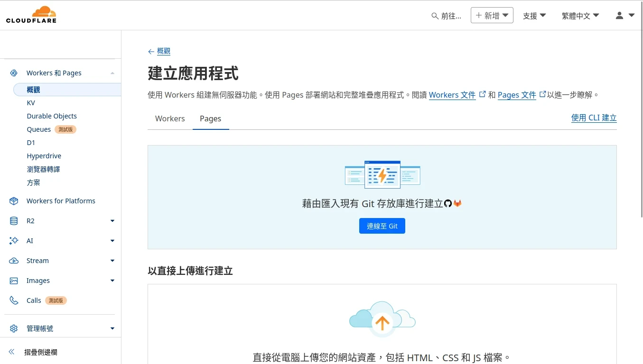Select the Pages tab
The width and height of the screenshot is (643, 364).
click(210, 118)
